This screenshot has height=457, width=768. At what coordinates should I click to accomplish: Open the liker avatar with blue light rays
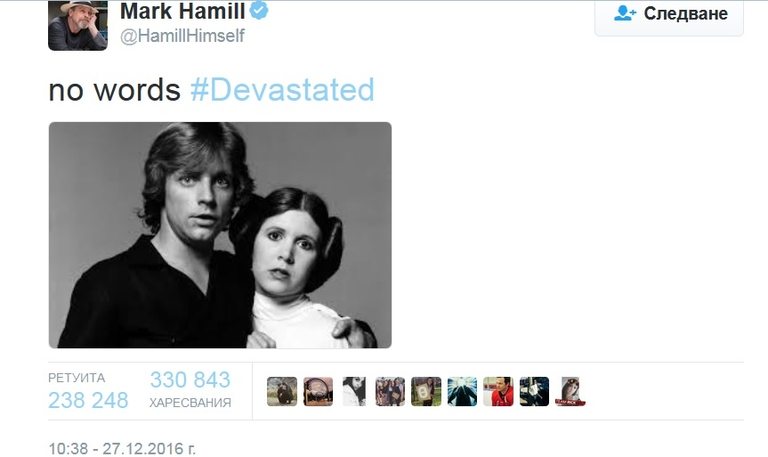[462, 391]
